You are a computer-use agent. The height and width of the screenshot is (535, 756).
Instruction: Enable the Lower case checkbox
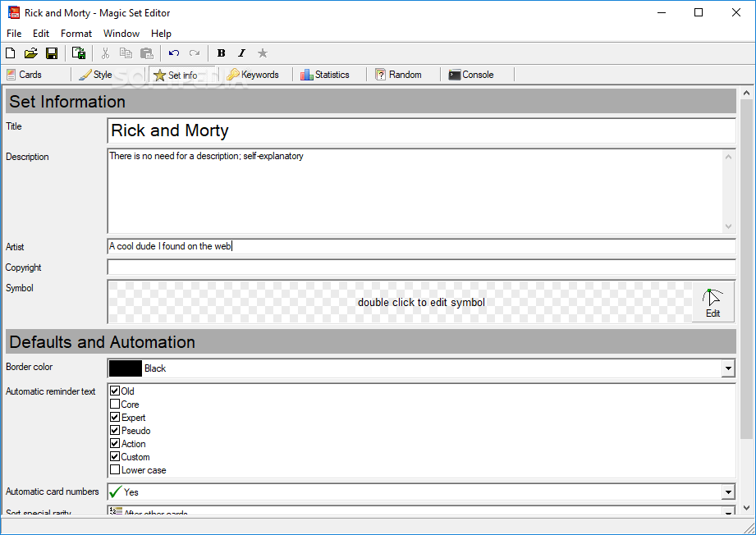pos(115,469)
